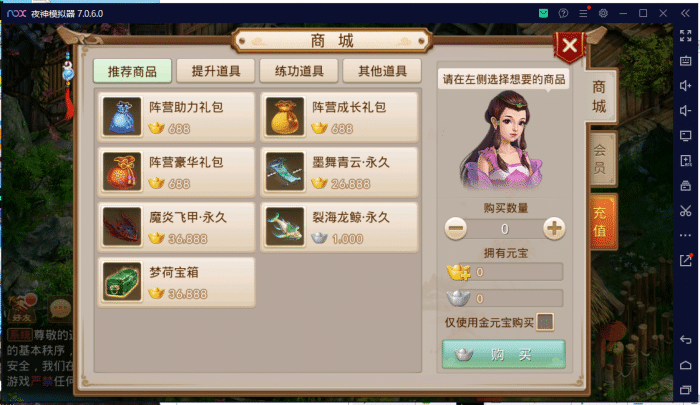Image resolution: width=700 pixels, height=405 pixels.
Task: Decrease purchase quantity with minus button
Action: (456, 229)
